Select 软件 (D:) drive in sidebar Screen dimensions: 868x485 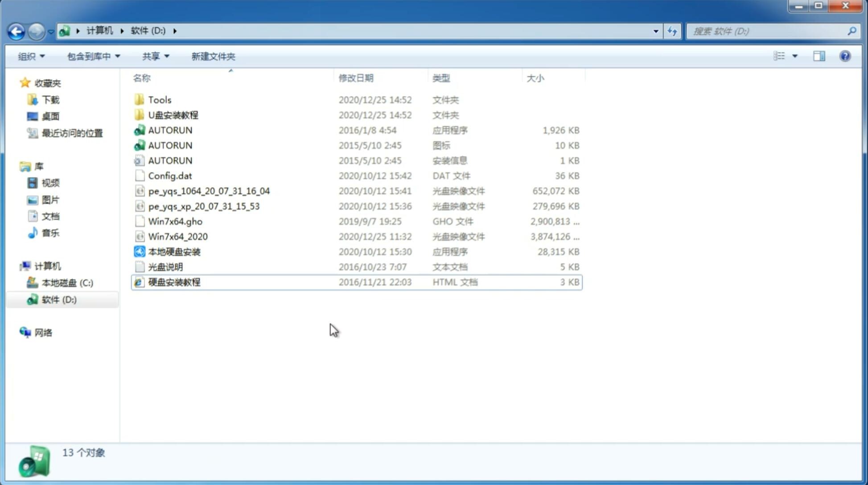click(x=59, y=300)
